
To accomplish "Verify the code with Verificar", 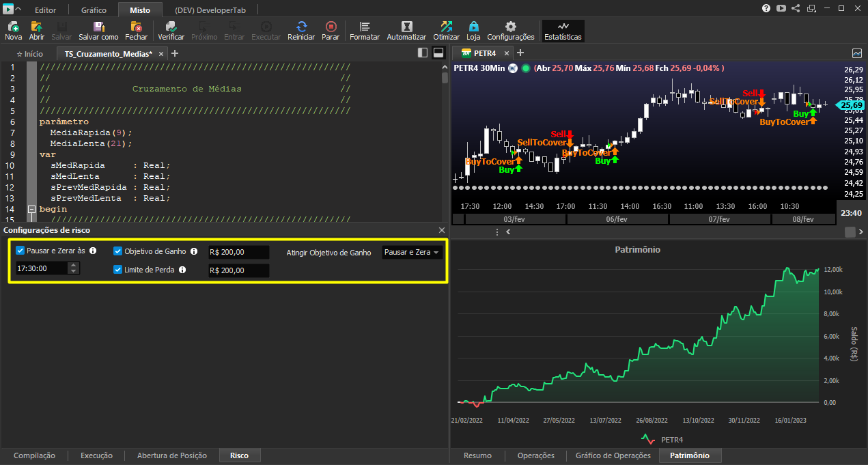I will click(171, 31).
